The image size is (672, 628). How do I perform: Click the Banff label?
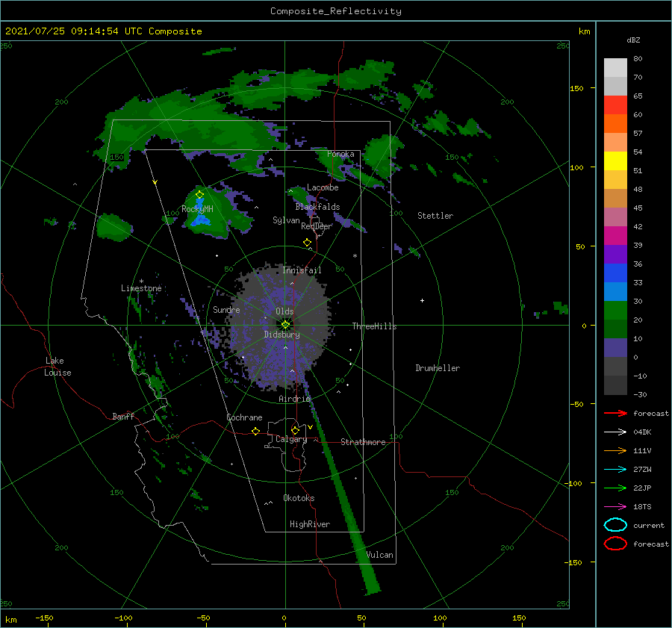click(123, 416)
